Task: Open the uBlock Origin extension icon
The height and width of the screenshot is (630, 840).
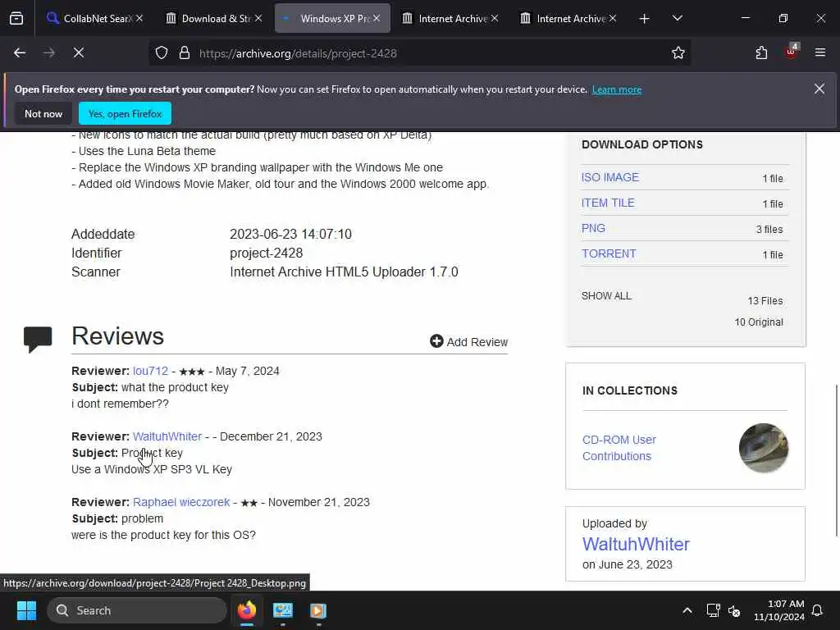Action: tap(792, 52)
